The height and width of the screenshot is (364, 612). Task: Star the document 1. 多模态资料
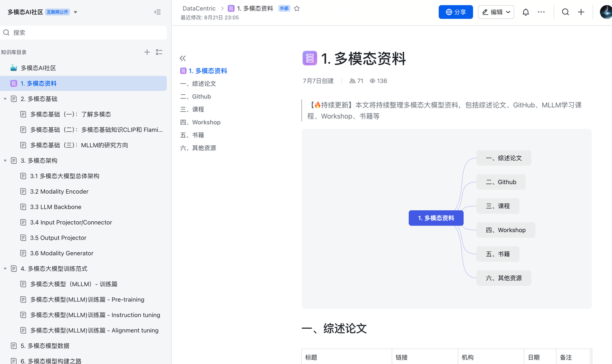(297, 8)
